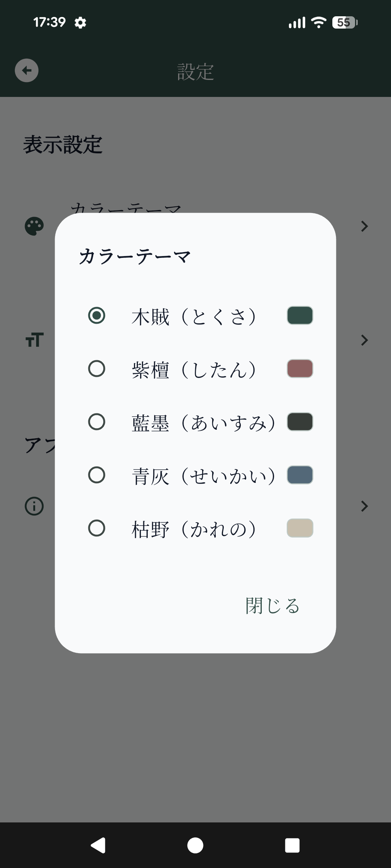Choose the 枯野（かれの） radio button

(97, 528)
